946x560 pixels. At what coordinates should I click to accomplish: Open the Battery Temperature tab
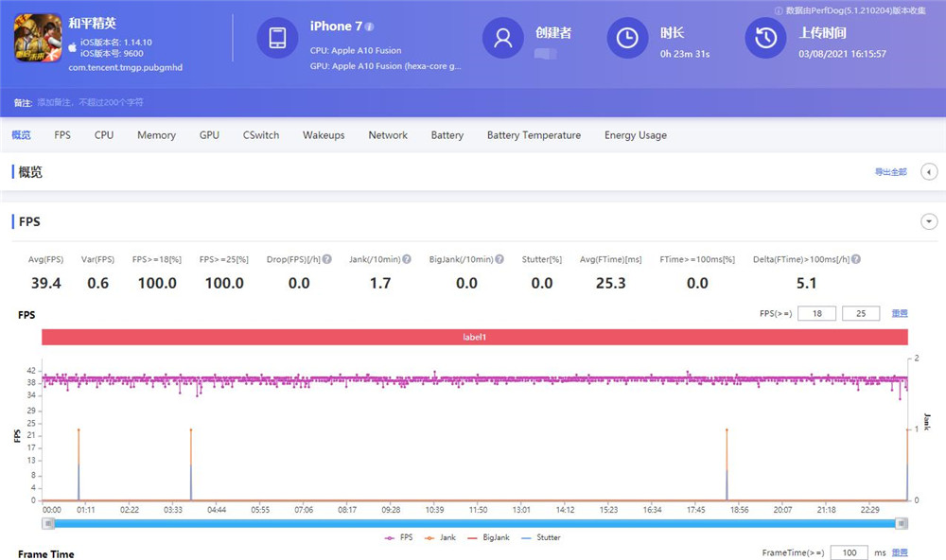(x=534, y=135)
